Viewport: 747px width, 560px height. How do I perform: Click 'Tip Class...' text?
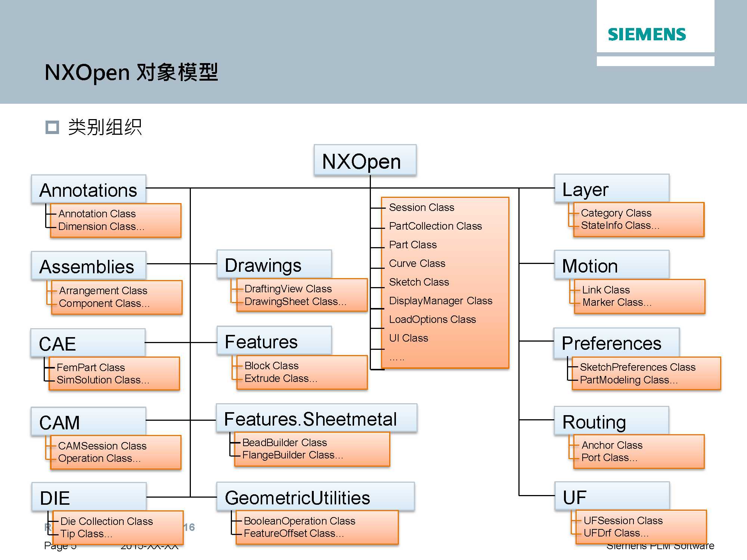pos(86,533)
